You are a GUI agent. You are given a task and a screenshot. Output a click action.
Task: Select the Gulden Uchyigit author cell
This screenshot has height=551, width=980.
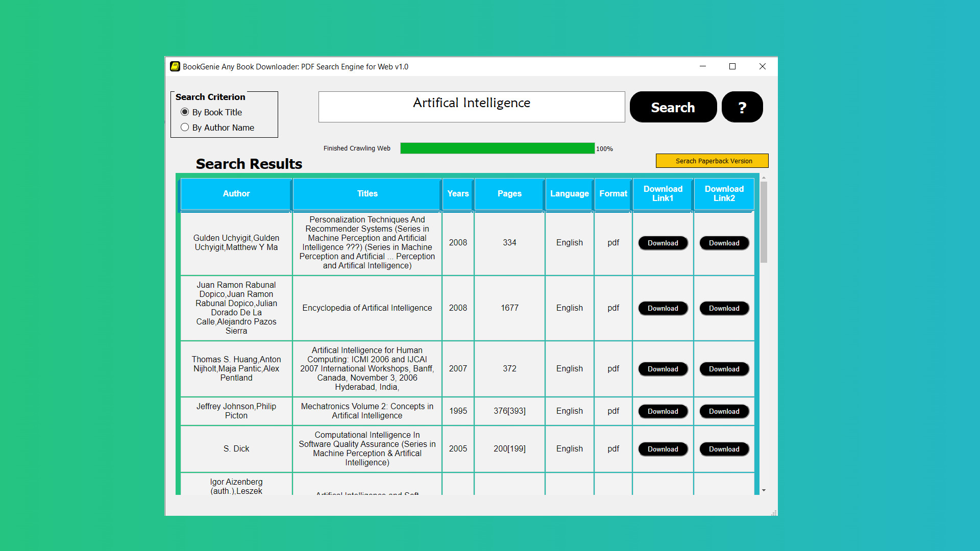[x=236, y=243]
